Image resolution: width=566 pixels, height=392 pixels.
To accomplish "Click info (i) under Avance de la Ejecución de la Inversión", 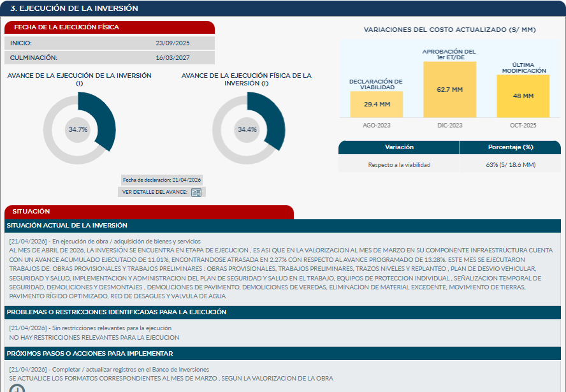I will (79, 83).
